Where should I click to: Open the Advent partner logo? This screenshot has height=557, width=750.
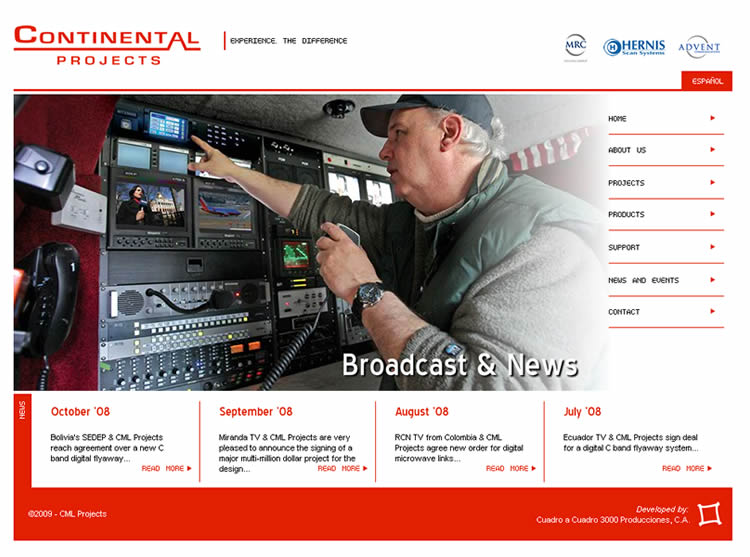(x=699, y=47)
